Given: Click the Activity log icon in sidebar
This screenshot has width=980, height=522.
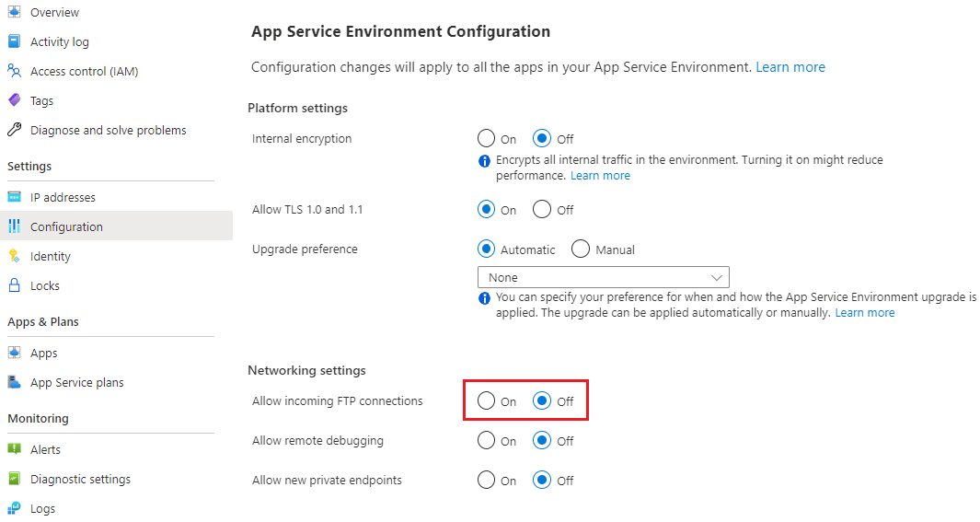Looking at the screenshot, I should (x=14, y=41).
